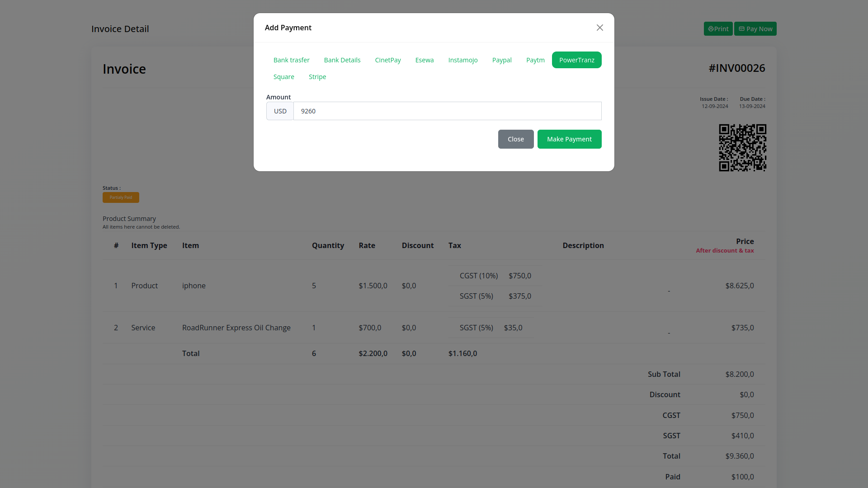Close the Add Payment dialog with X

pyautogui.click(x=599, y=28)
